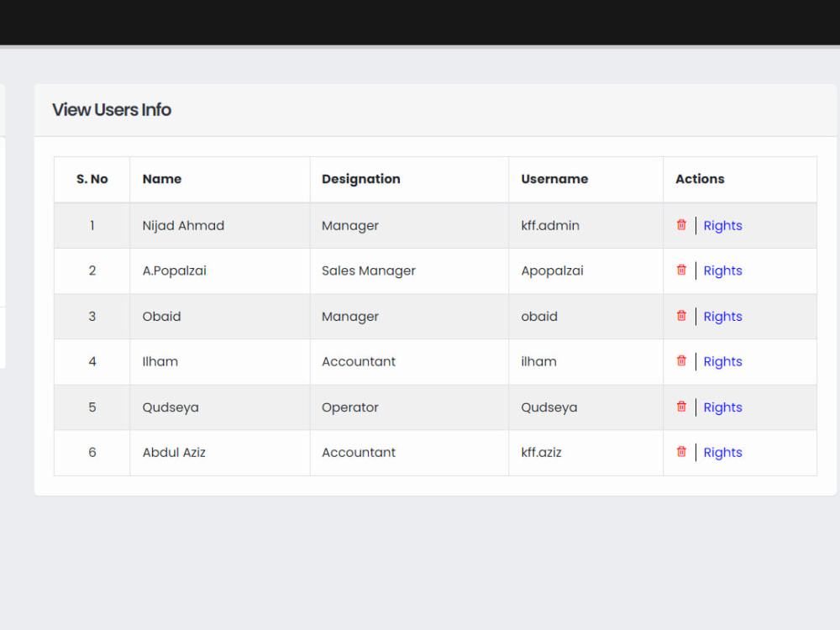
Task: Click the lowercase username ilham
Action: coord(538,361)
